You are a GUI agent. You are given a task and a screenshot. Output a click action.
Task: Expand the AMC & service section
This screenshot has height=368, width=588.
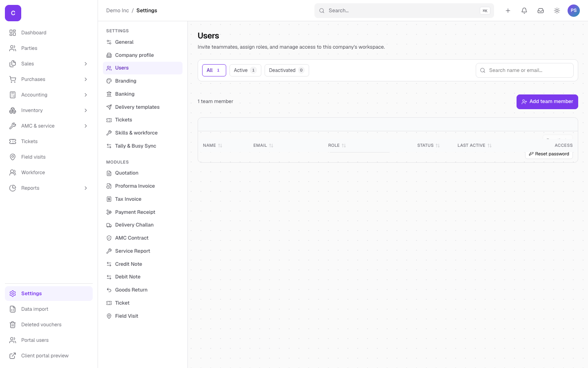click(49, 126)
